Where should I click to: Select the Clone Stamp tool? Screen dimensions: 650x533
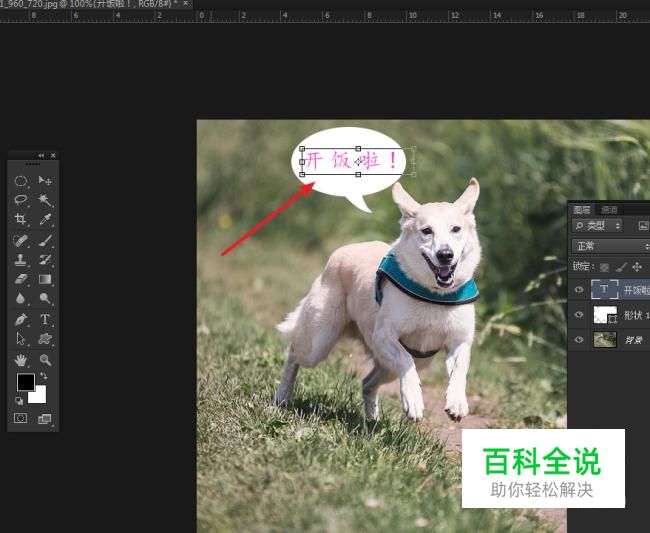click(21, 260)
